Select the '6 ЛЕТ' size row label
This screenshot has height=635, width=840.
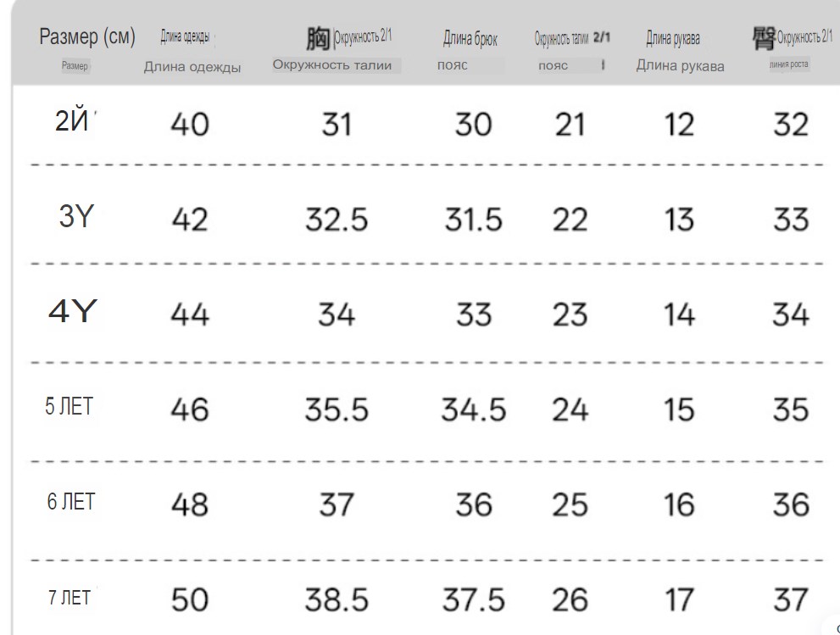pos(70,502)
